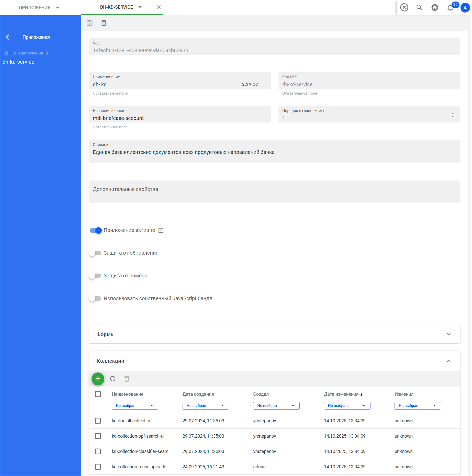Image resolution: width=472 pixels, height=476 pixels.
Task: Sort by Дата изменения arrow icon
Action: (x=361, y=394)
